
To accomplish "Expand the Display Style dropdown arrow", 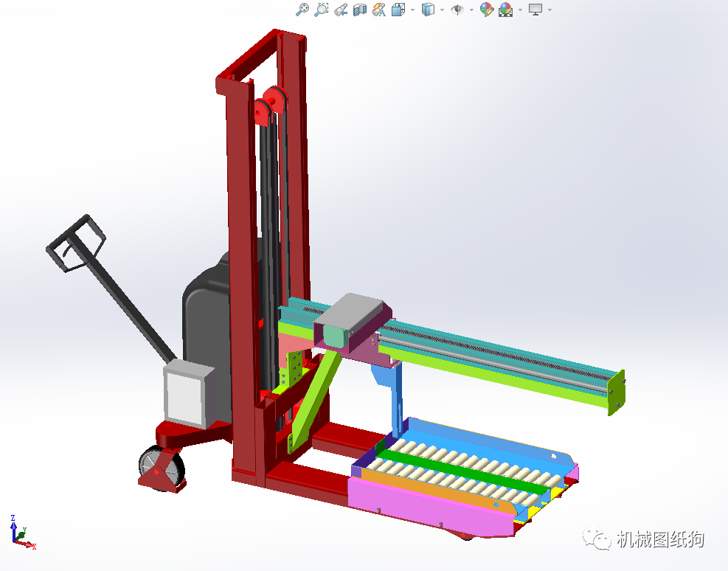I will [x=442, y=10].
